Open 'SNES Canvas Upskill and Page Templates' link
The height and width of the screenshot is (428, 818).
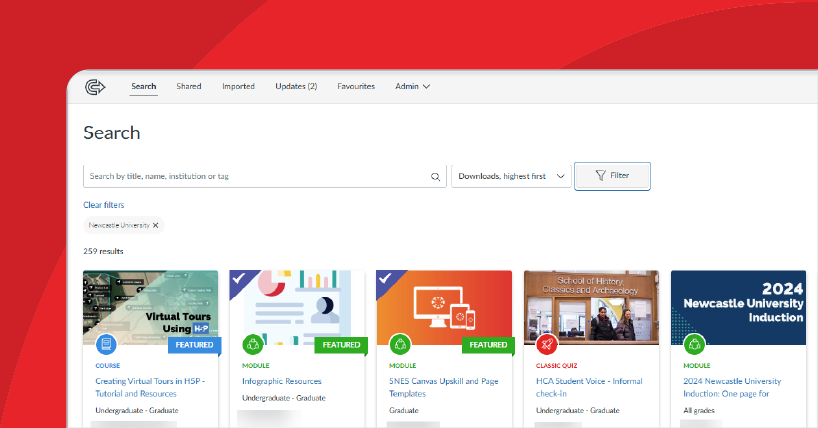point(443,387)
